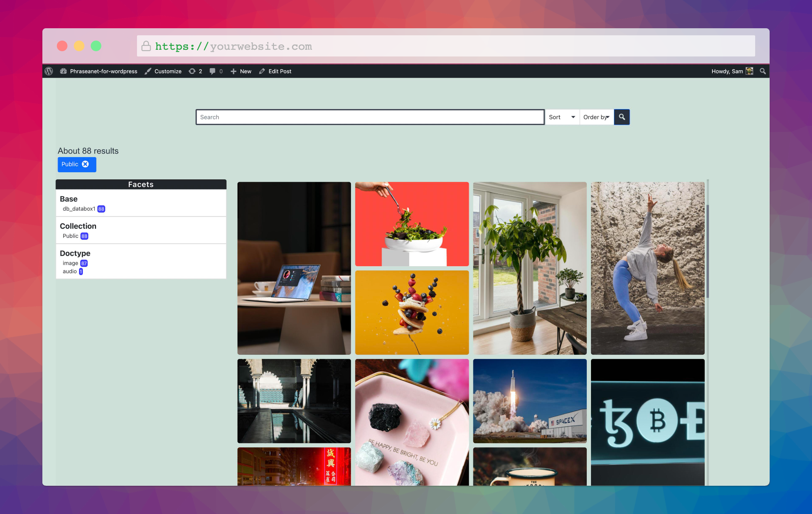Expand the Order by dropdown
This screenshot has height=514, width=812.
pos(597,117)
